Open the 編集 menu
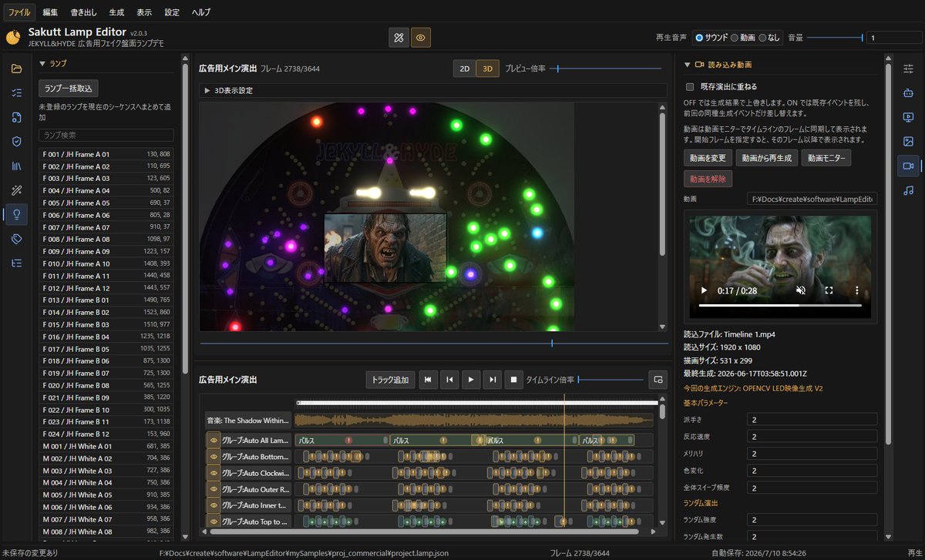This screenshot has height=560, width=925. click(51, 12)
